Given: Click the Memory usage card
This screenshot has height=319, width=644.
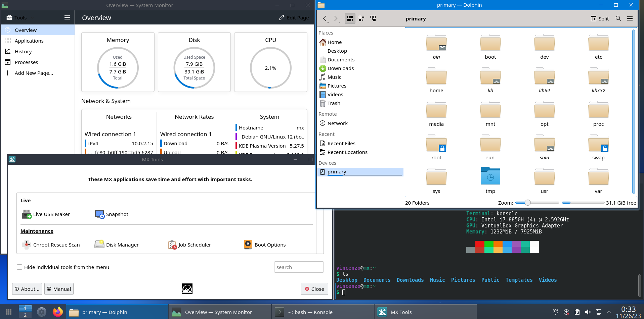Looking at the screenshot, I should click(118, 62).
